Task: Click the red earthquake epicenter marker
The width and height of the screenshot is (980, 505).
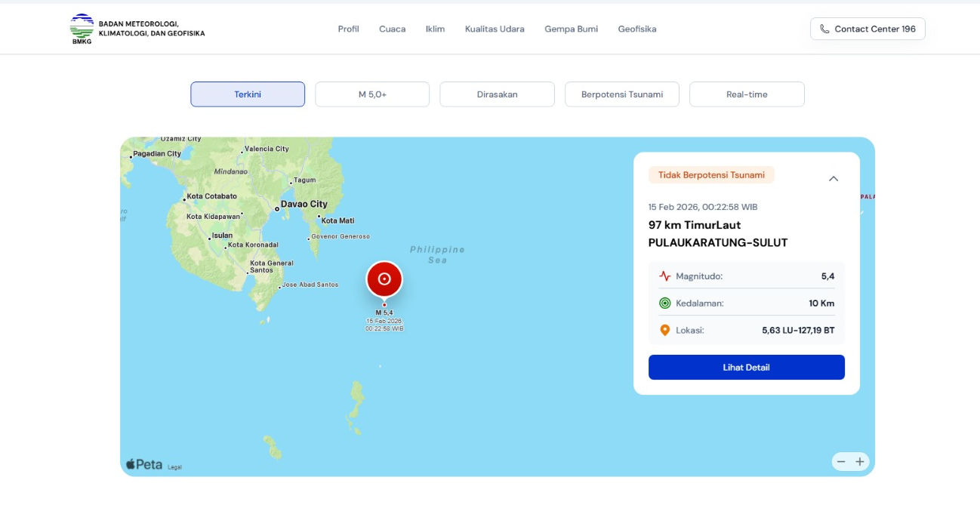Action: pyautogui.click(x=384, y=279)
